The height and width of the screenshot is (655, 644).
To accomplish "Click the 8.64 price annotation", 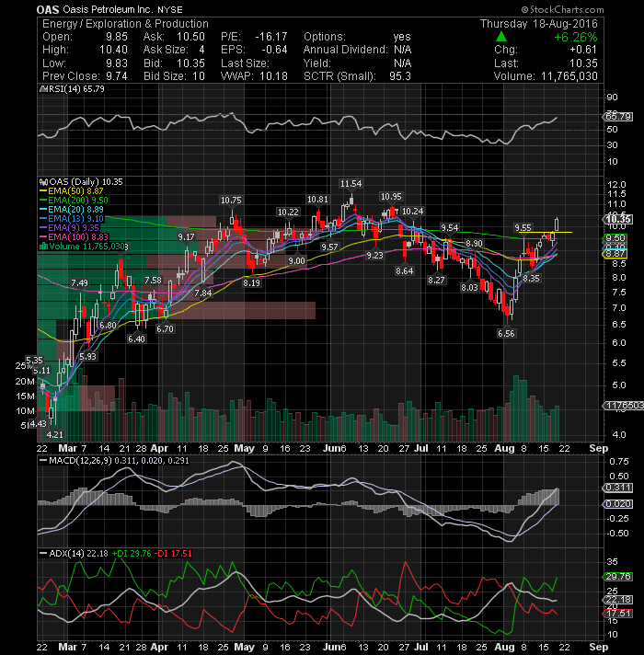I will [404, 271].
